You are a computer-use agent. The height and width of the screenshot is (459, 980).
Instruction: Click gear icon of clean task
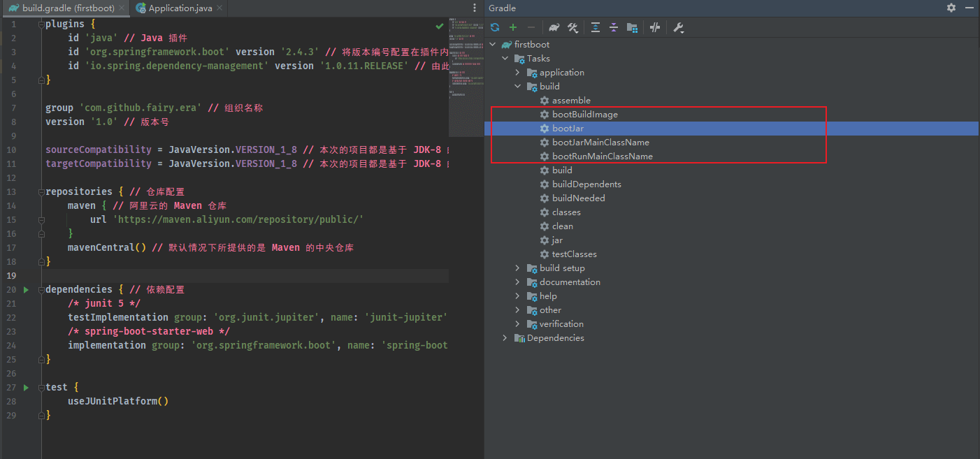pyautogui.click(x=545, y=226)
